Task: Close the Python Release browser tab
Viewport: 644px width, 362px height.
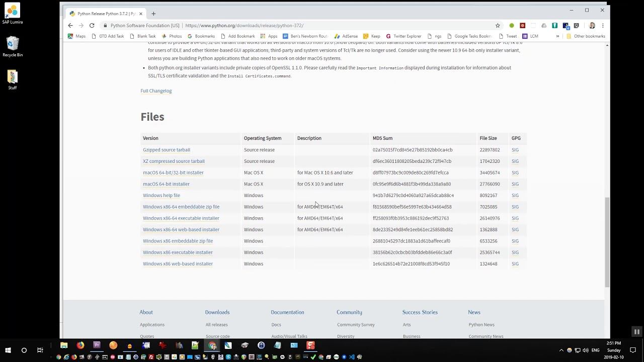Action: [x=141, y=14]
